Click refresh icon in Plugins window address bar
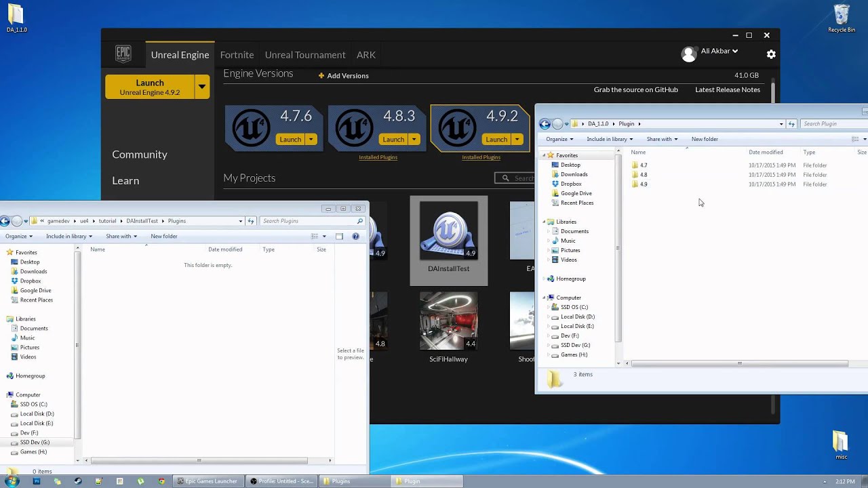This screenshot has width=868, height=488. 251,221
